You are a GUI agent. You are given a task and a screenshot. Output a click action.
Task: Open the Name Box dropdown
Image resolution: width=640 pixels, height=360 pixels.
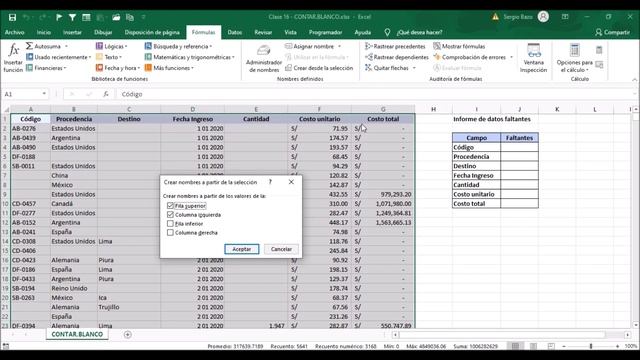click(x=44, y=94)
